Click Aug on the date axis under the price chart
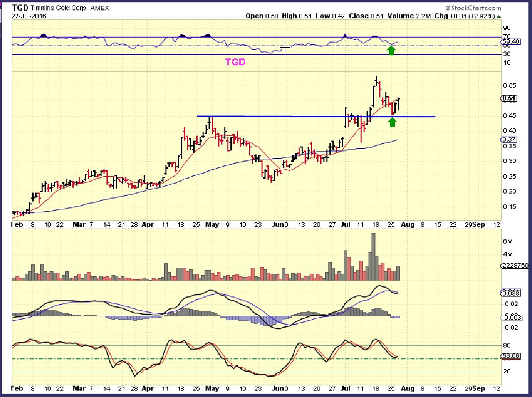 coord(408,224)
